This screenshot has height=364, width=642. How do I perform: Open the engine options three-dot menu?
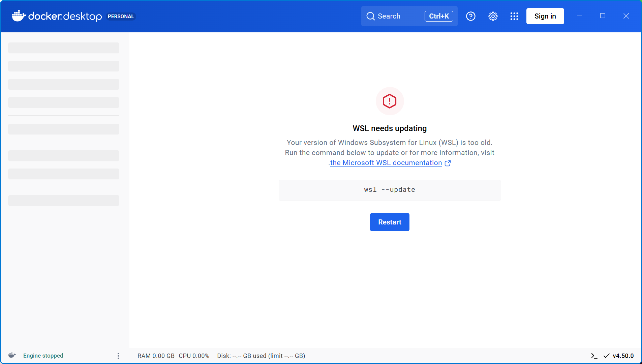pyautogui.click(x=118, y=356)
